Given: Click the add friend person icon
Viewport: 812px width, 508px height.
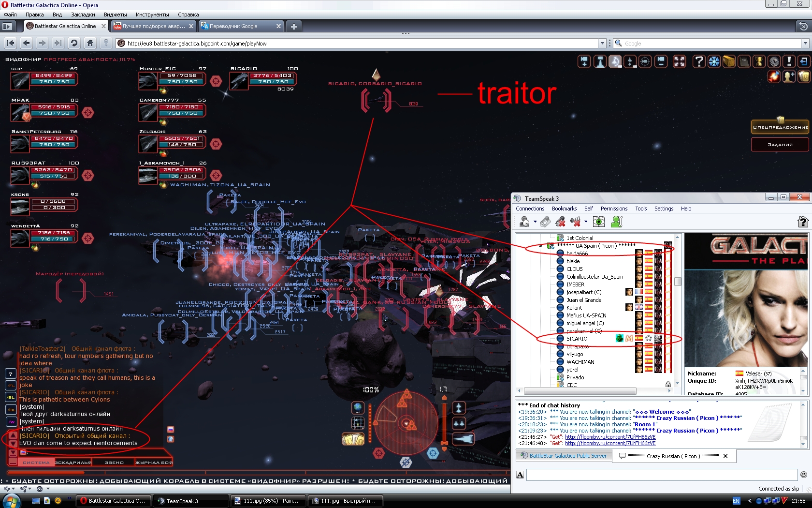Looking at the screenshot, I should pos(789,76).
